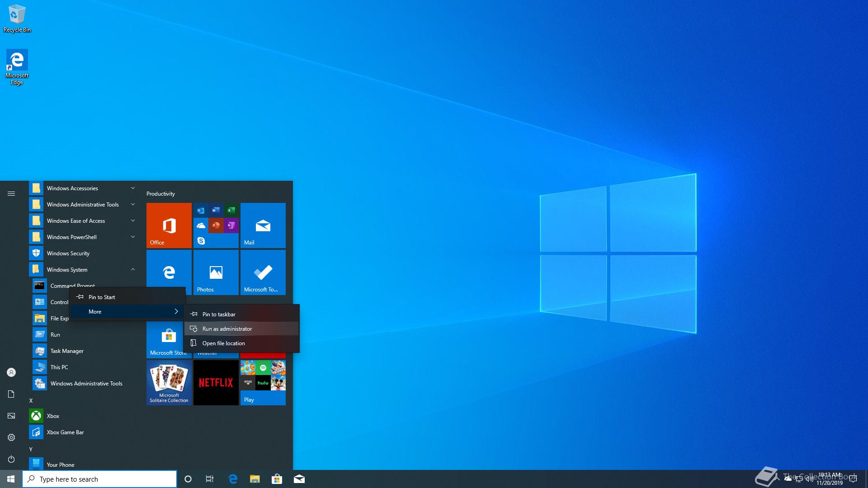Click in the taskbar search box
Screen dimensions: 868x488
[x=99, y=479]
